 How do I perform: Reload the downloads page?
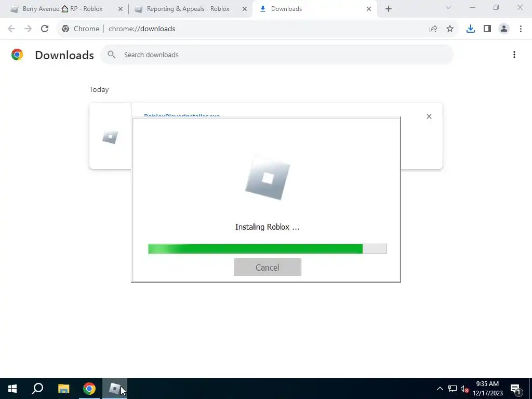[x=45, y=29]
